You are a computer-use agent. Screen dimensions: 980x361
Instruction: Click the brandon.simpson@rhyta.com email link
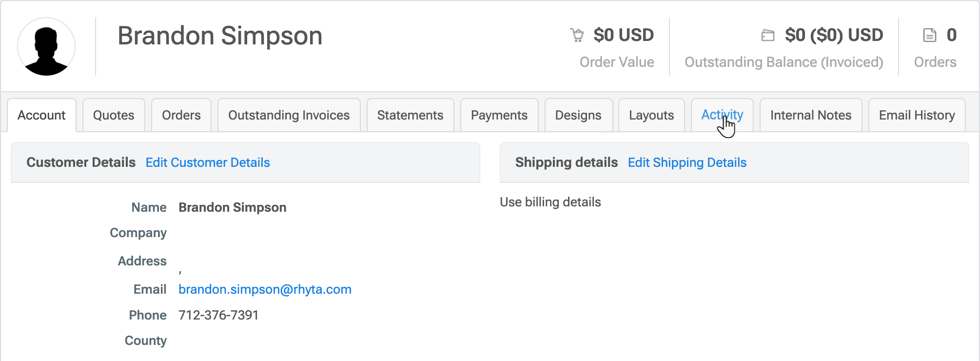[265, 289]
